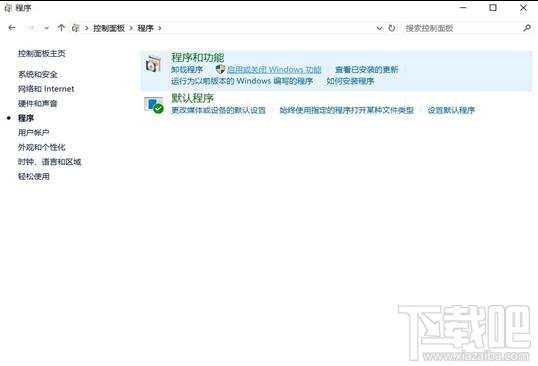Viewport: 538px width, 366px height.
Task: Open 时钟、语言和区域 category
Action: point(49,162)
